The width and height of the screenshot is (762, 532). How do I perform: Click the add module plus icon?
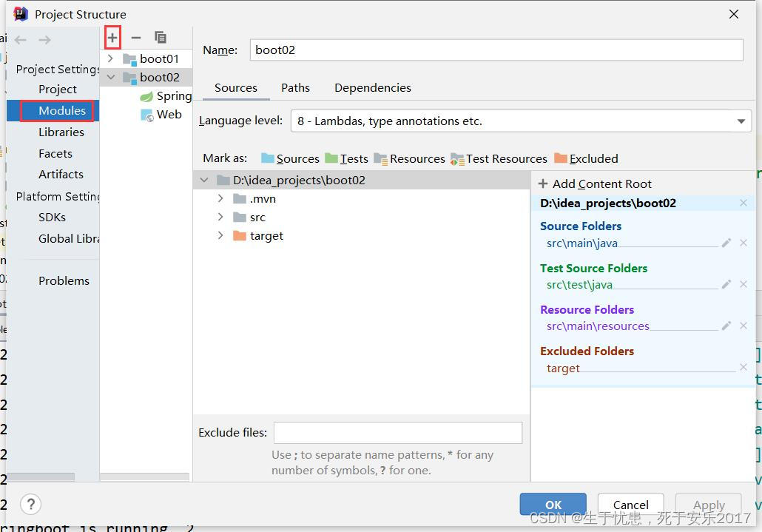tap(111, 37)
